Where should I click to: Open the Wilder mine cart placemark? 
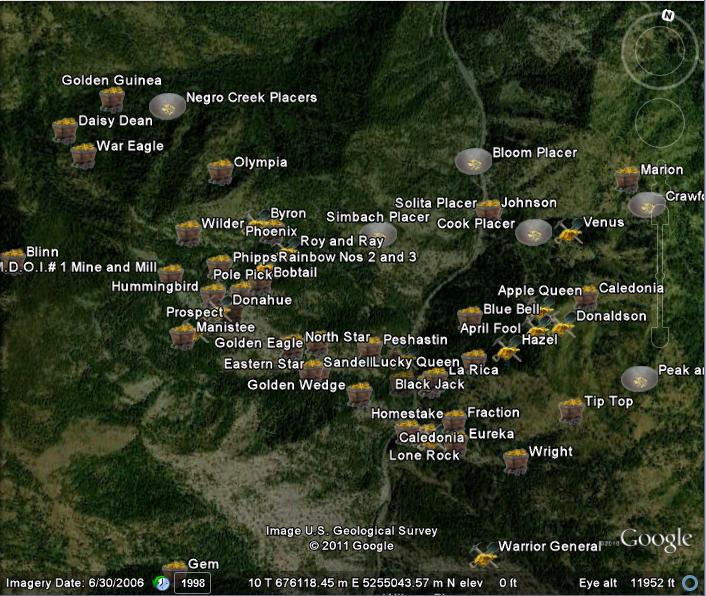coord(188,232)
